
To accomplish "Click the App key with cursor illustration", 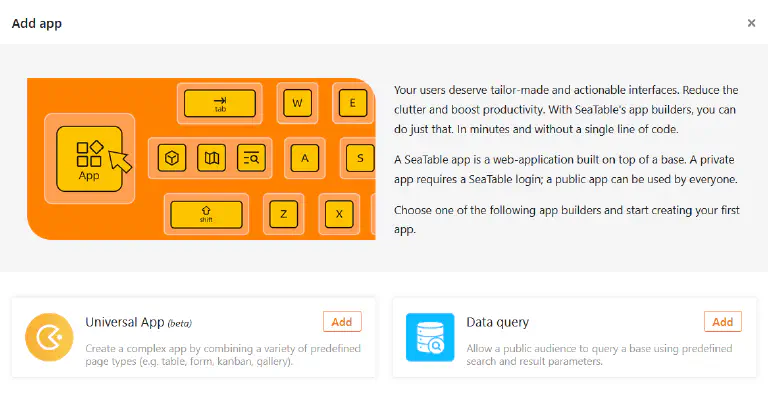I will point(89,159).
